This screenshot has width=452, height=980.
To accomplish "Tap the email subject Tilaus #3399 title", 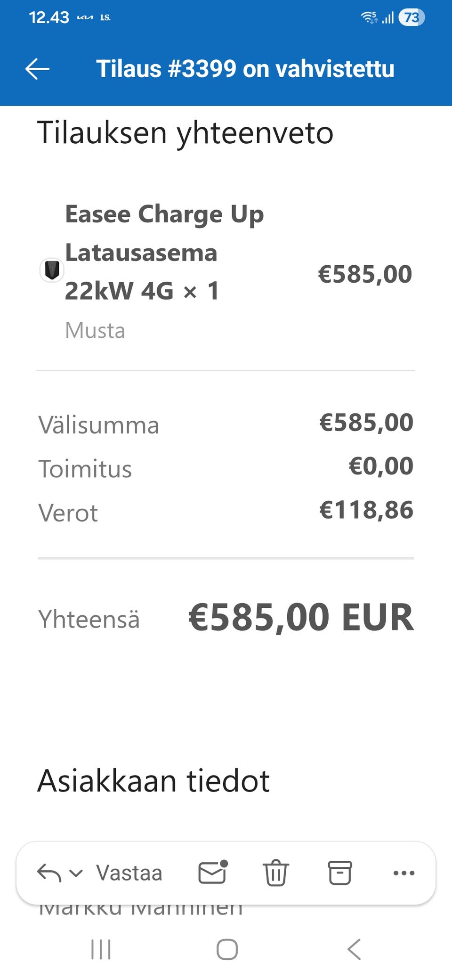I will pos(245,69).
